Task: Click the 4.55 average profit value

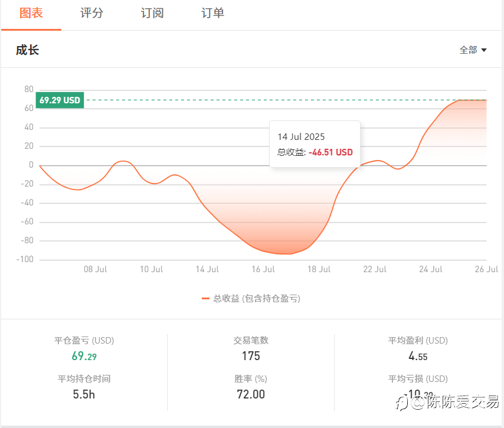Action: 418,356
